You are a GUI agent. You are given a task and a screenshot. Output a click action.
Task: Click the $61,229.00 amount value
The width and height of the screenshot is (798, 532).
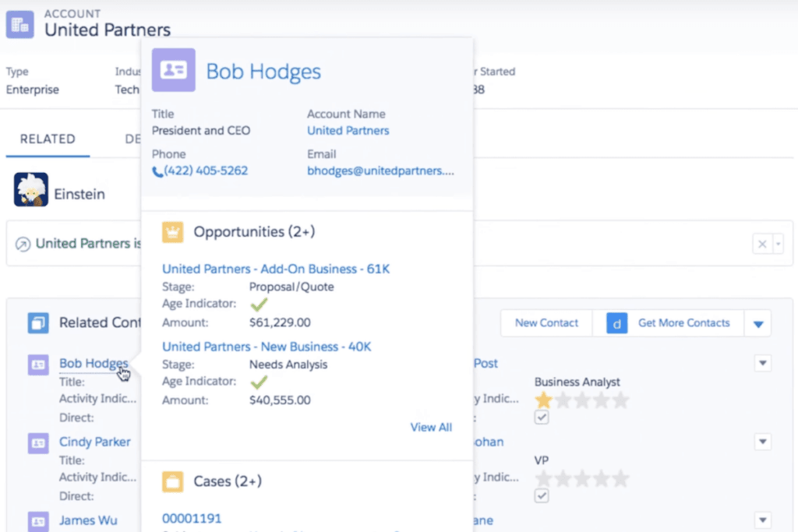click(280, 322)
